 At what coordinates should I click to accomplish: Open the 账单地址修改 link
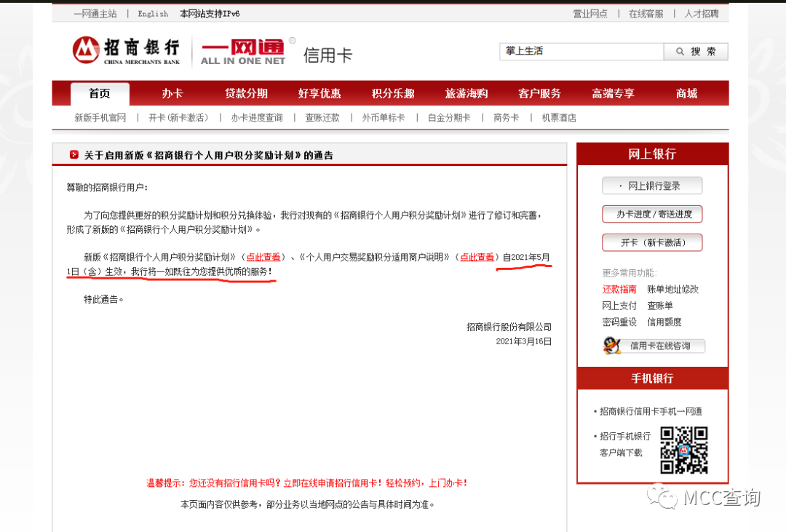pyautogui.click(x=672, y=290)
